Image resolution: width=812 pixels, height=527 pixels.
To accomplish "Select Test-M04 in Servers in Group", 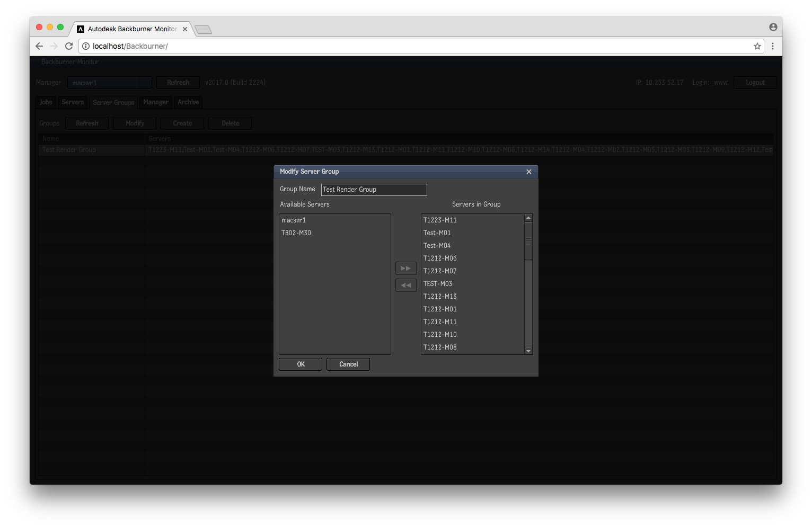I will pos(473,246).
